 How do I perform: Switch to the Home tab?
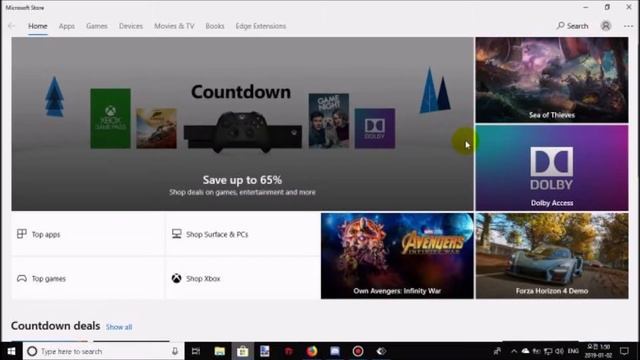[x=38, y=26]
